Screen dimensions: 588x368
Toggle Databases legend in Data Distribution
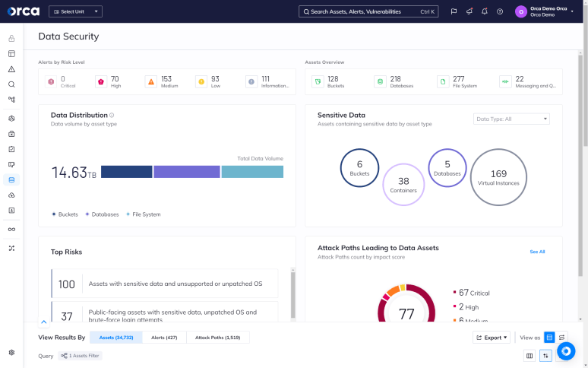(102, 214)
